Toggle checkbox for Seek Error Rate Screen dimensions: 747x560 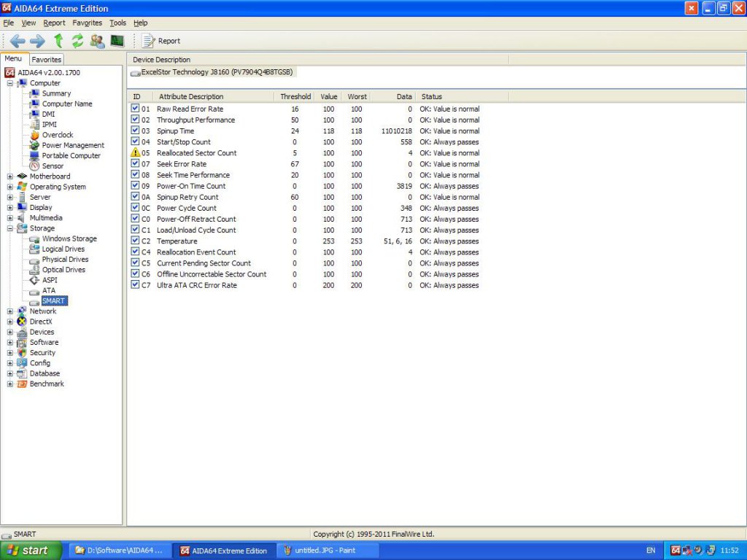click(135, 163)
